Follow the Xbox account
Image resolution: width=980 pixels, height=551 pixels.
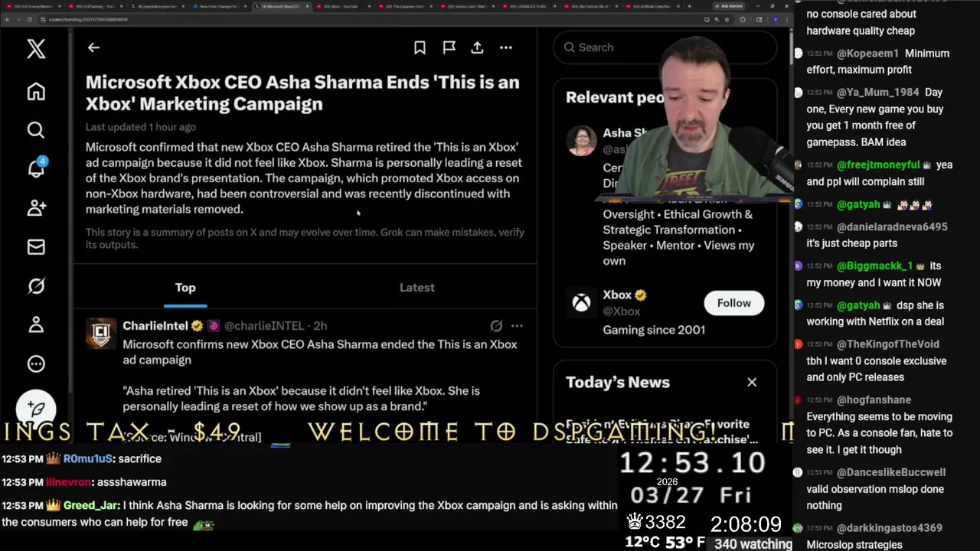733,303
